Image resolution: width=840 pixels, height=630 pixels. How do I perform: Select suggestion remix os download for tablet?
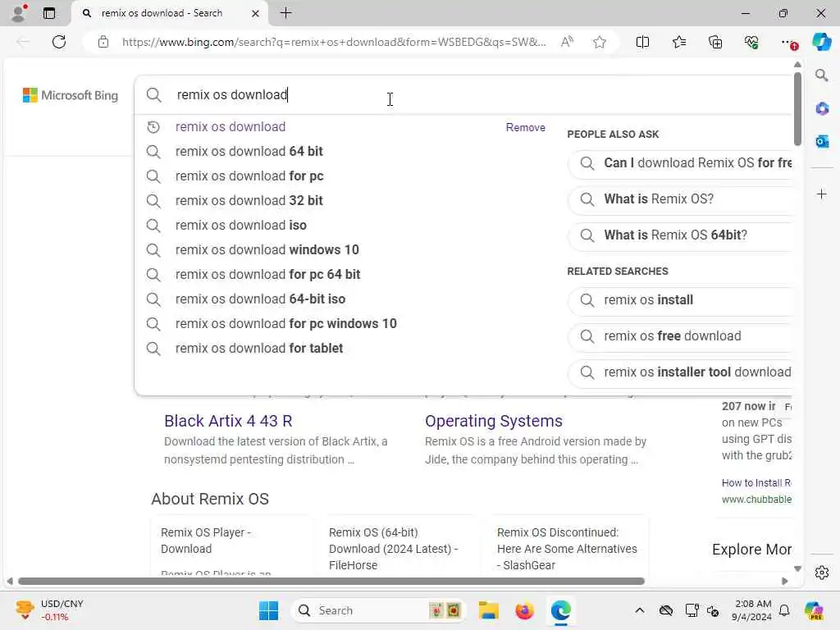(259, 349)
